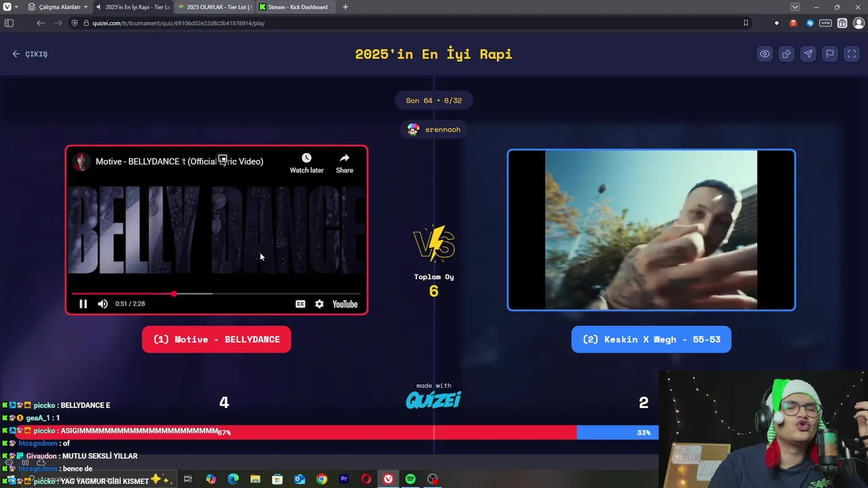Switch to the 2025 OLAYLAR - Tier List tab
Screen dimensions: 868x488
[214, 7]
